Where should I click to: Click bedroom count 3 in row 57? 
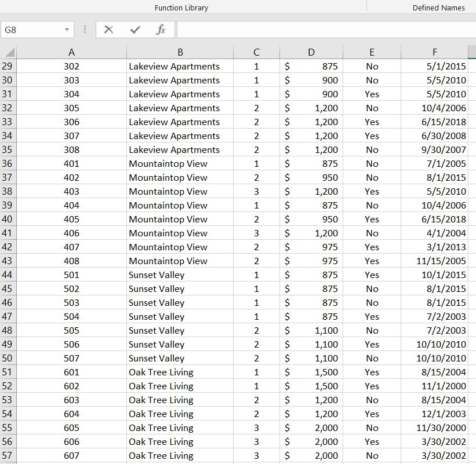point(256,455)
